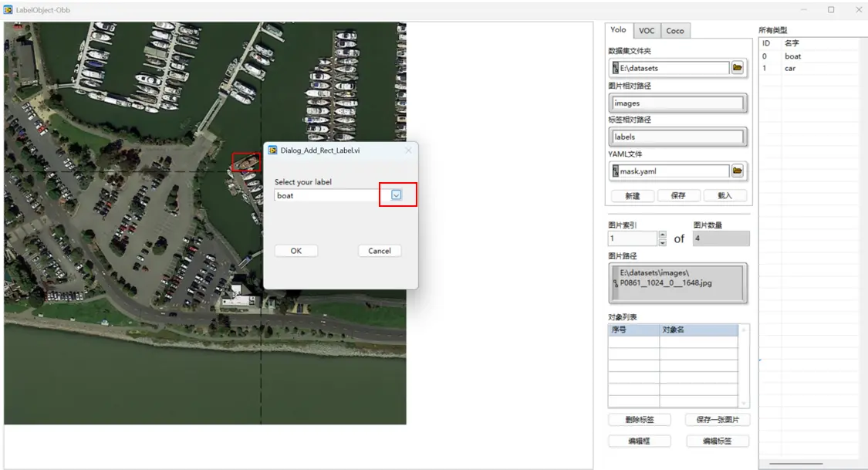The image size is (868, 470).
Task: Click the dialog's VI icon in its title bar
Action: (x=272, y=150)
